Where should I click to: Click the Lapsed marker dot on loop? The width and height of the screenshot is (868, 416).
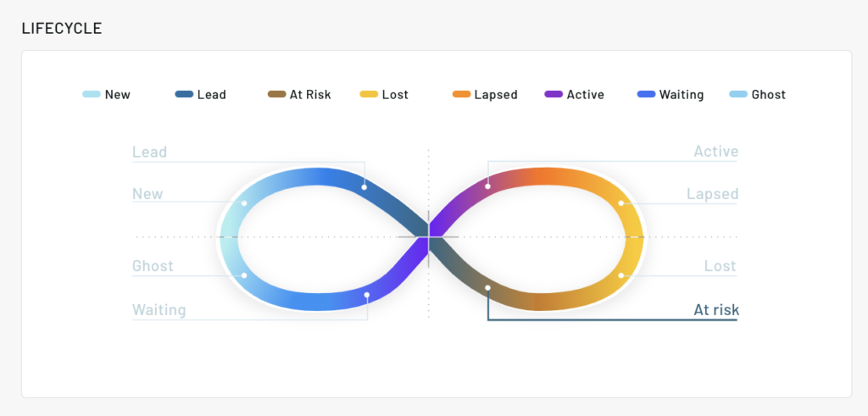coord(621,203)
